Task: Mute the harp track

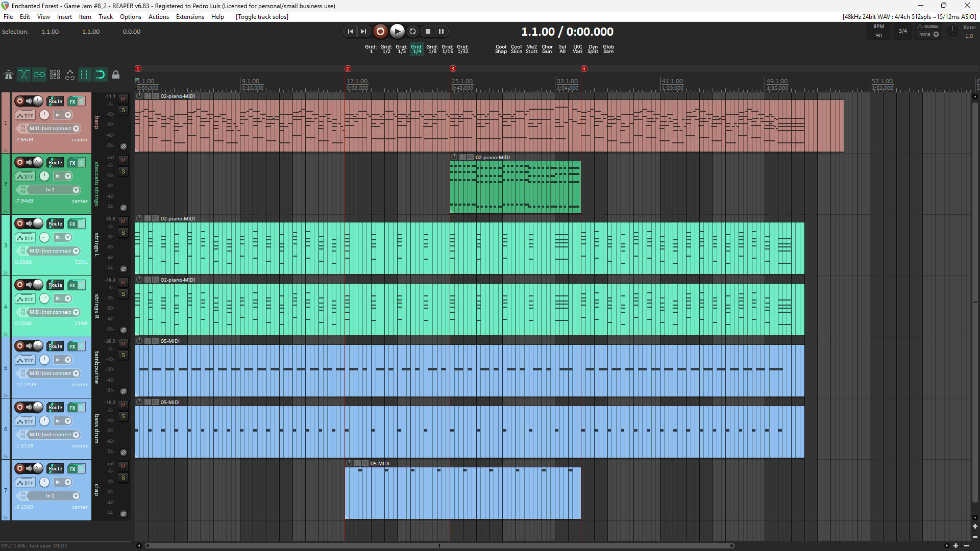Action: [123, 99]
